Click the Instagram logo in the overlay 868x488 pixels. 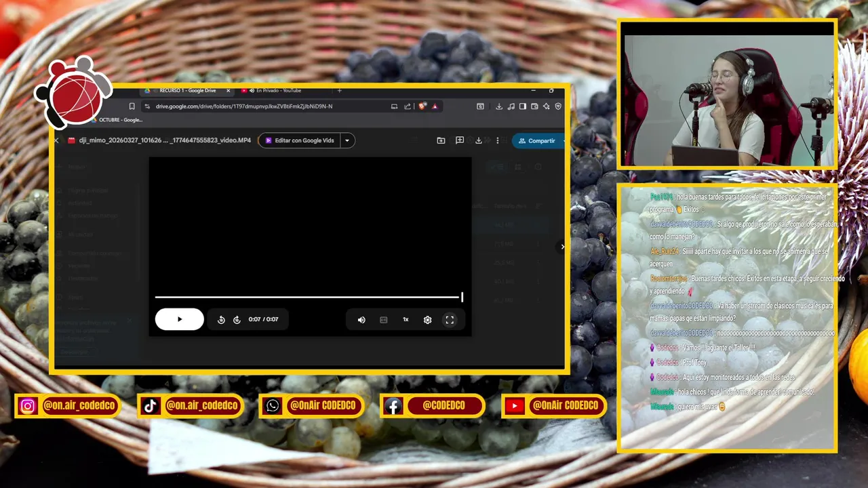click(x=28, y=406)
